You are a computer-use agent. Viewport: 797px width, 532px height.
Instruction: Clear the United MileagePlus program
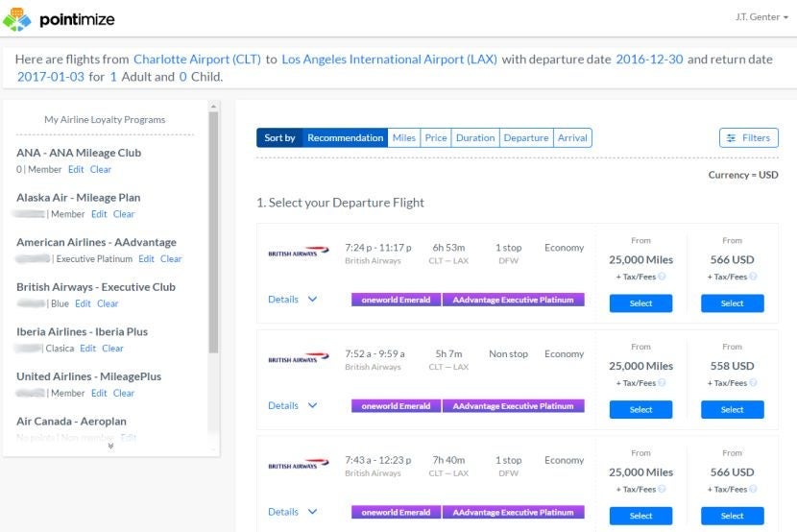(124, 394)
